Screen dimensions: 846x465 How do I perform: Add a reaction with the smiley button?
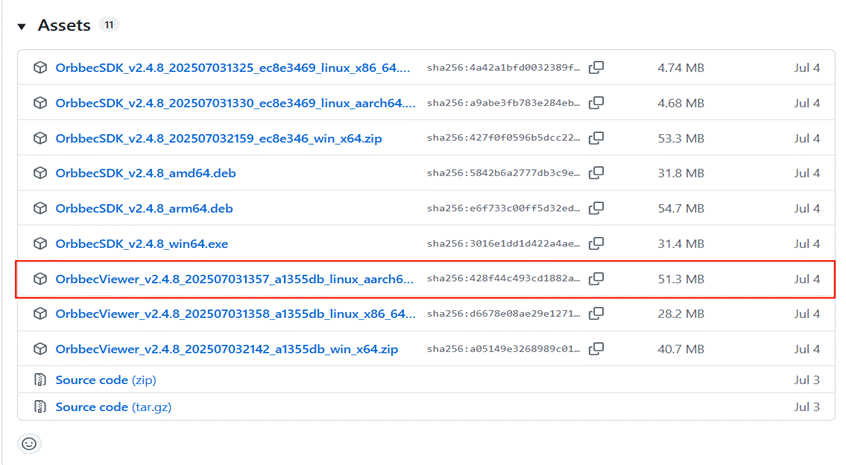pyautogui.click(x=29, y=444)
